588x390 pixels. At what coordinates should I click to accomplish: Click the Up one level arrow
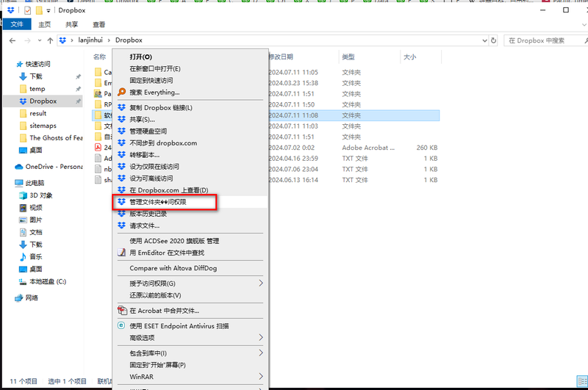tap(50, 40)
